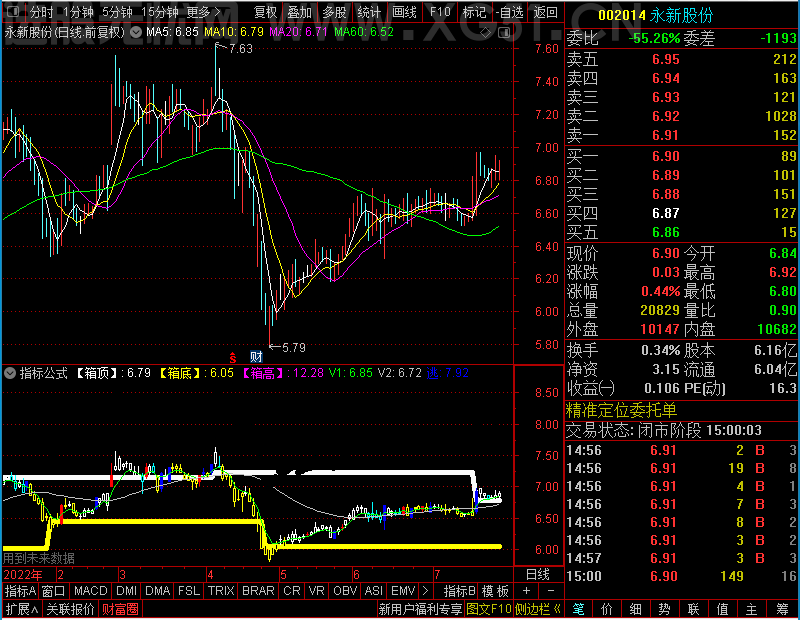The width and height of the screenshot is (800, 620).
Task: Click the blue 财 marker under the candlesticks
Action: coord(256,357)
